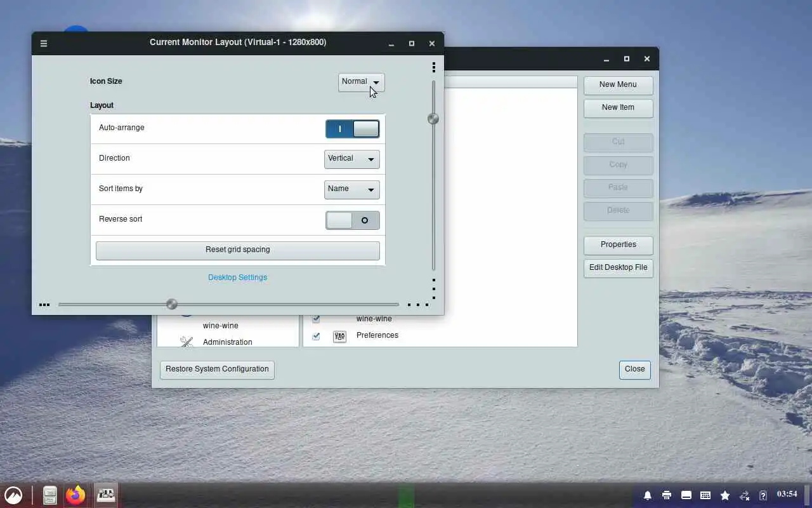Click the Icon Size label
Viewport: 812px width, 508px height.
tap(106, 81)
